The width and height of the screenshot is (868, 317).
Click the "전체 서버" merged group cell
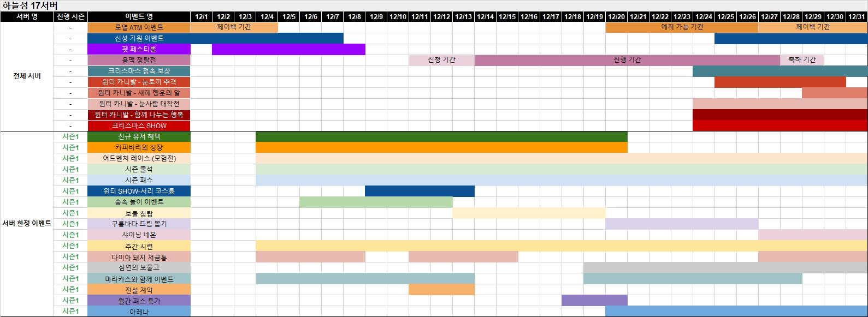pyautogui.click(x=27, y=76)
